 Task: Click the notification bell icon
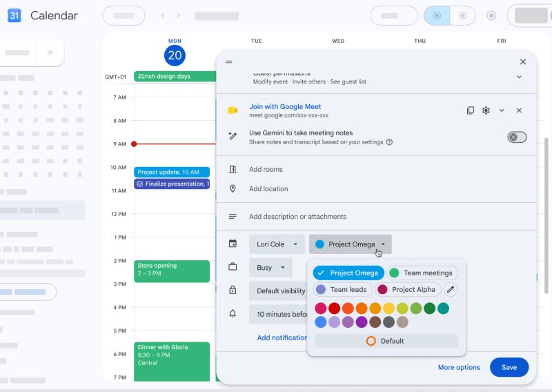tap(233, 313)
